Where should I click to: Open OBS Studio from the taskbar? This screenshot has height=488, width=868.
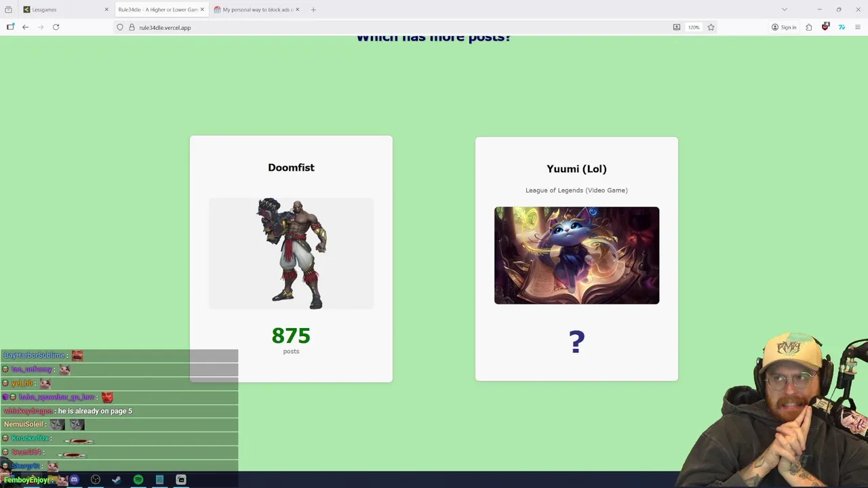pyautogui.click(x=96, y=480)
